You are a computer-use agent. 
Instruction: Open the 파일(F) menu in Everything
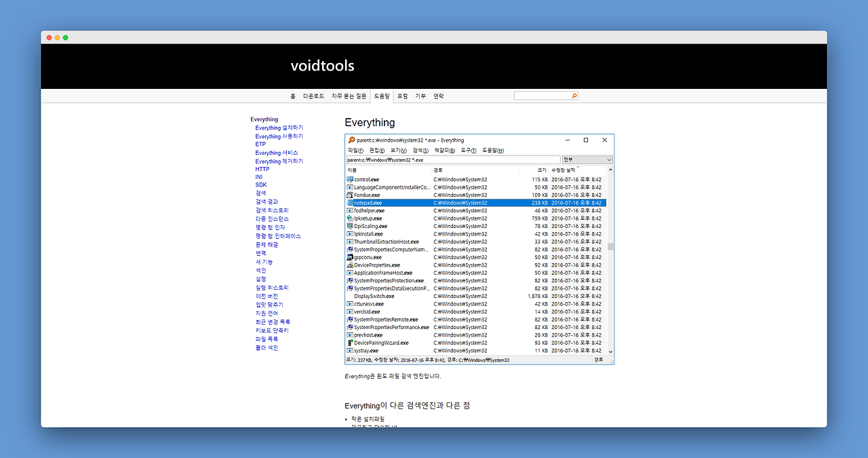coord(355,150)
